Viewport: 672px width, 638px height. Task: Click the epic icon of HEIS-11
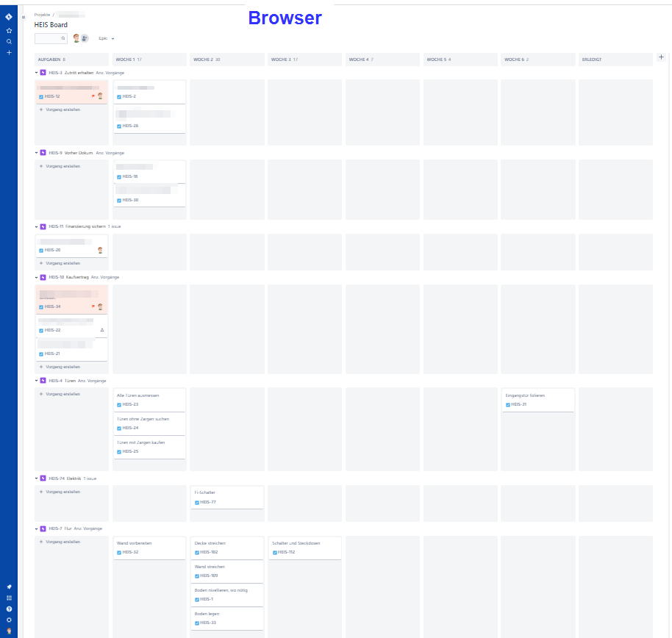43,226
